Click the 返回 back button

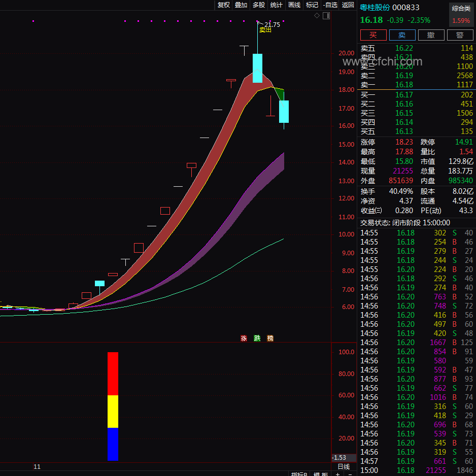(348, 5)
